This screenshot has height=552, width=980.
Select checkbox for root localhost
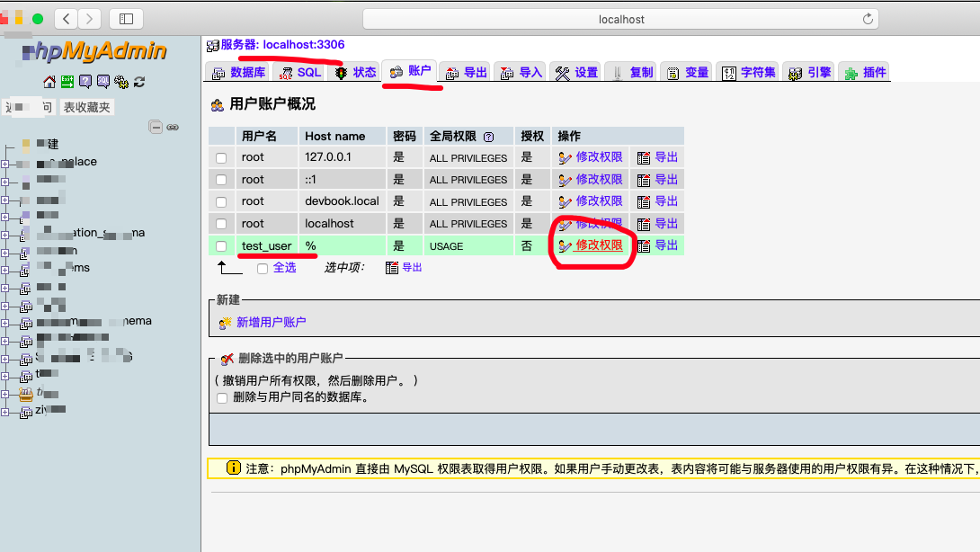[221, 224]
